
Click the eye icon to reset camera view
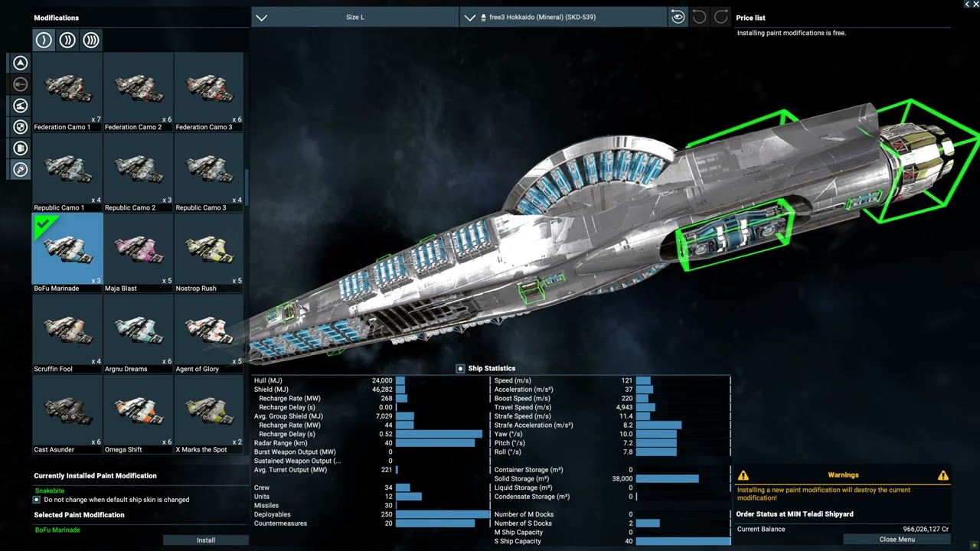tap(678, 17)
